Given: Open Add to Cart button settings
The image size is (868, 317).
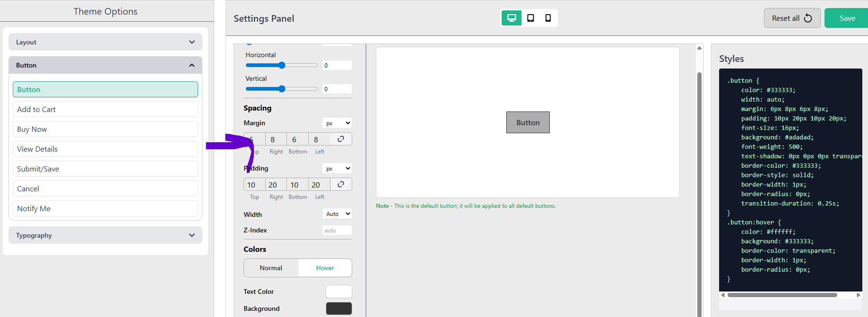Looking at the screenshot, I should coord(105,109).
